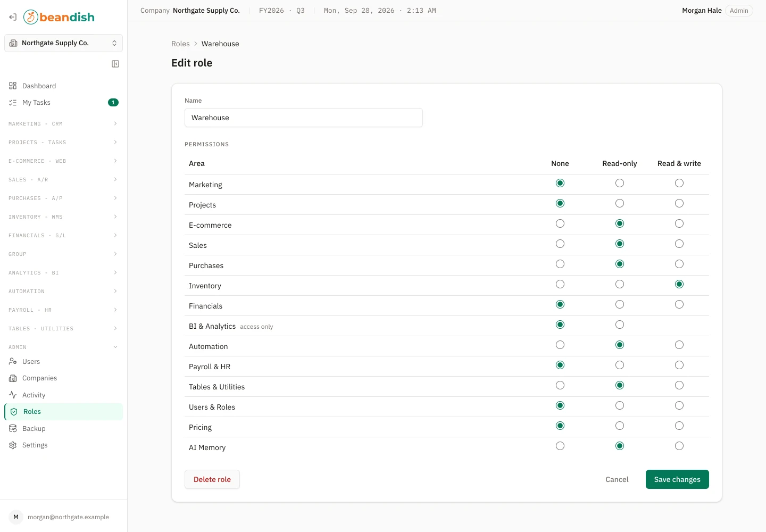
Task: Open the Northgate Supply Co. company switcher
Action: [63, 43]
